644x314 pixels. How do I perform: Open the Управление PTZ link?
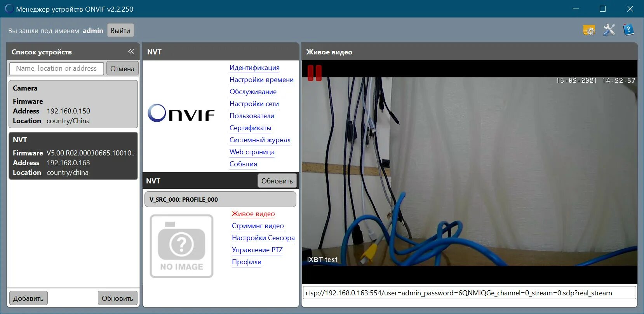click(x=257, y=250)
